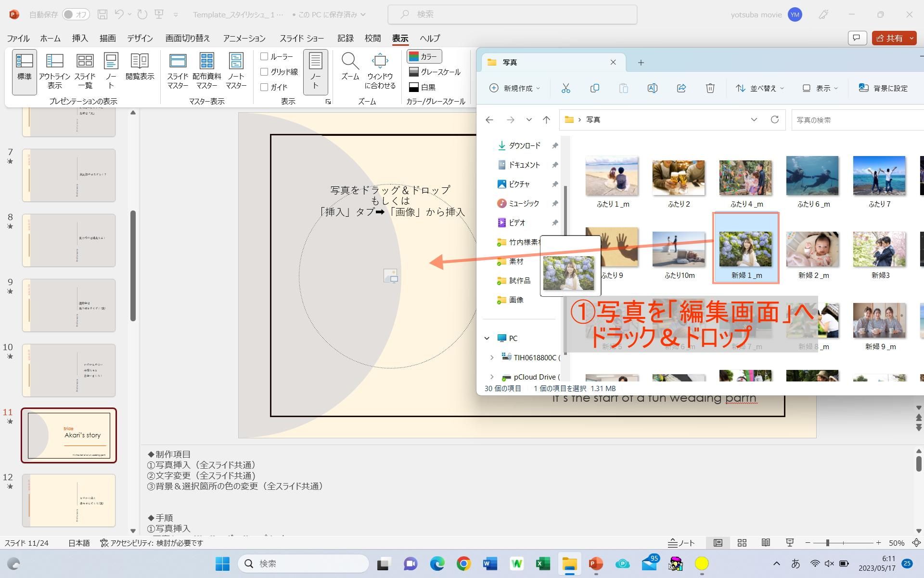
Task: Expand the PC tree node
Action: click(x=487, y=338)
